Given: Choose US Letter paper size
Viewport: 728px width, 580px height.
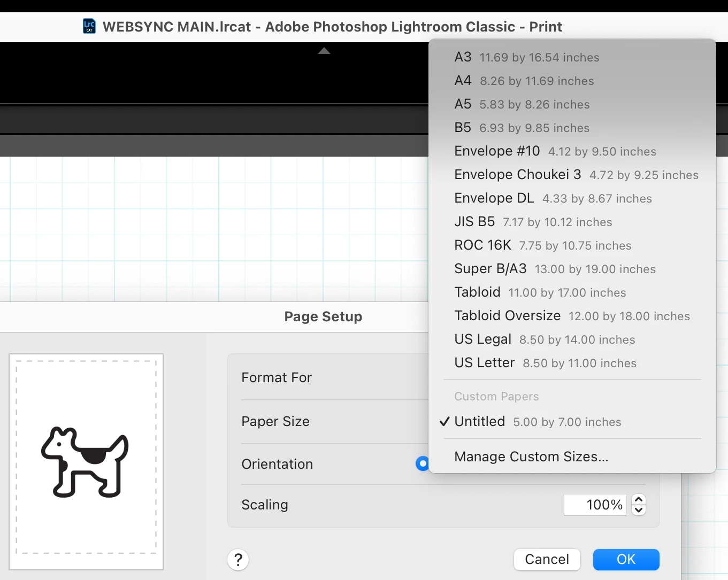Looking at the screenshot, I should [x=572, y=363].
